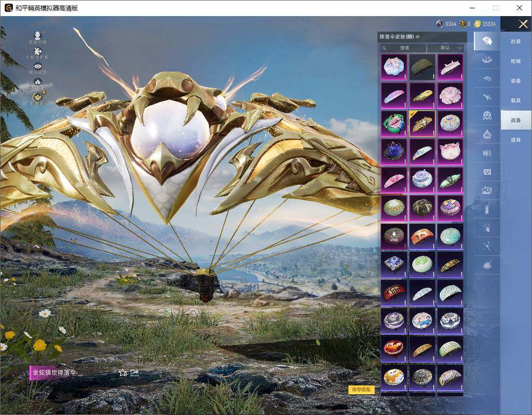Select the picture gallery category icon
Viewport: 532px width, 415px height.
point(487,191)
